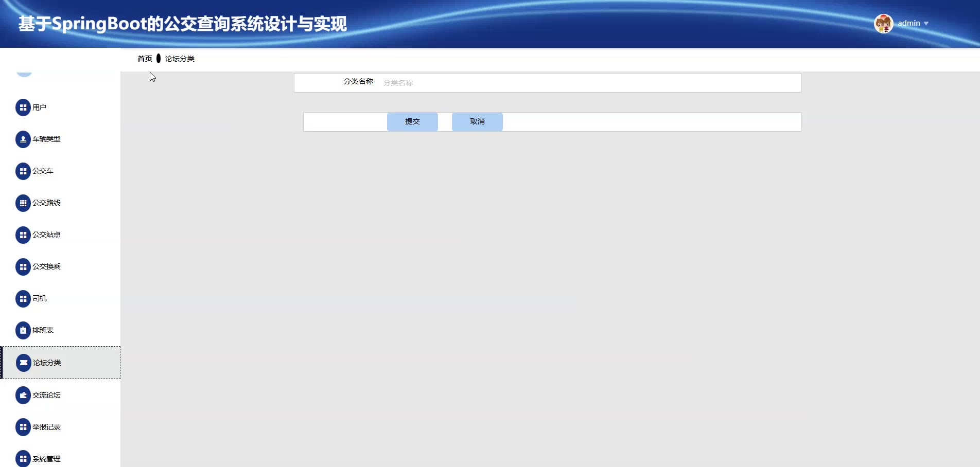Click the admin username text
Image resolution: width=980 pixels, height=467 pixels.
click(x=909, y=24)
